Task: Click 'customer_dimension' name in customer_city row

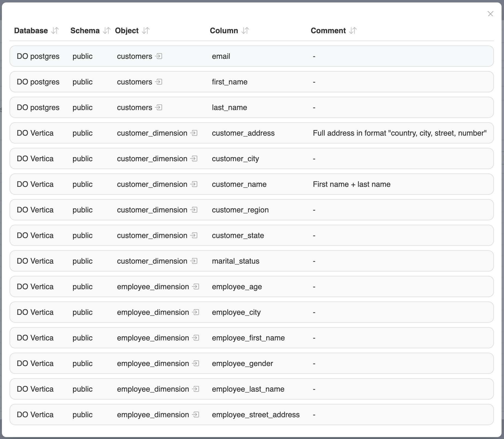Action: pyautogui.click(x=152, y=158)
